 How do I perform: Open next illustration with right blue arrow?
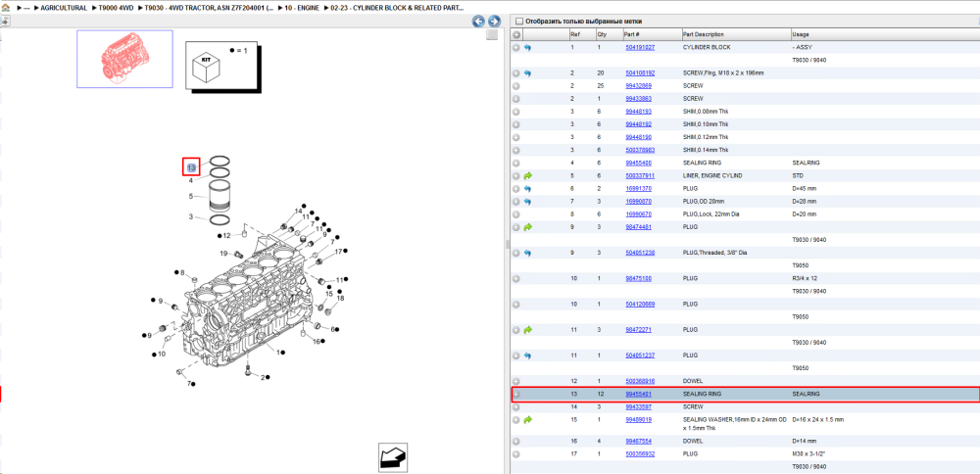(494, 22)
